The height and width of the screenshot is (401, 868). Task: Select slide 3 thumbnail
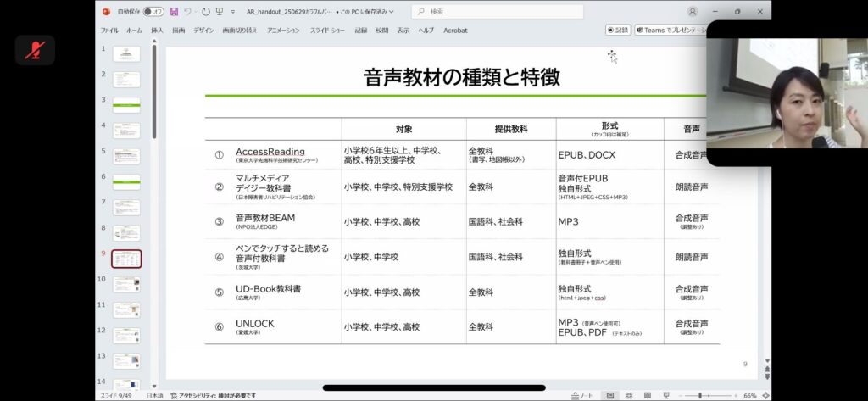126,104
